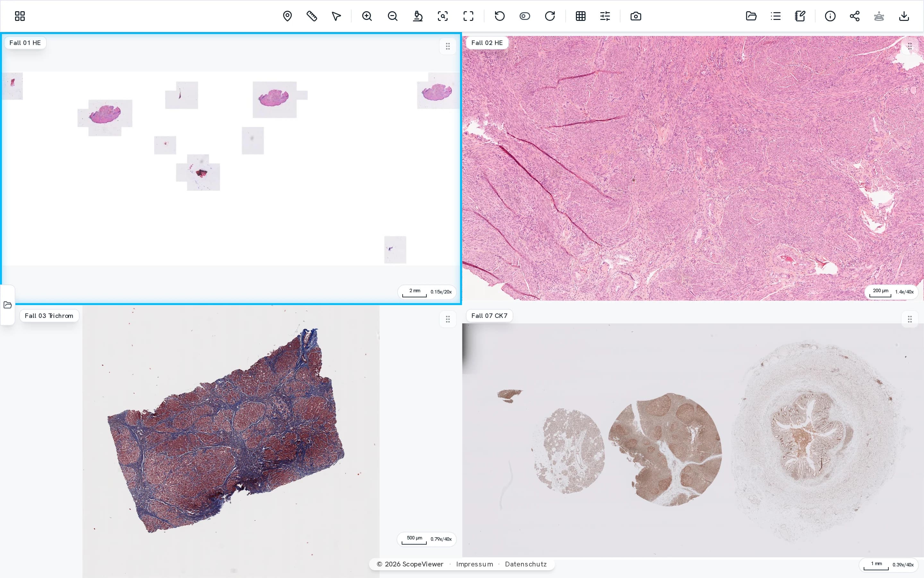
Task: Click the 0.15x/20x magnification readout
Action: pyautogui.click(x=441, y=292)
